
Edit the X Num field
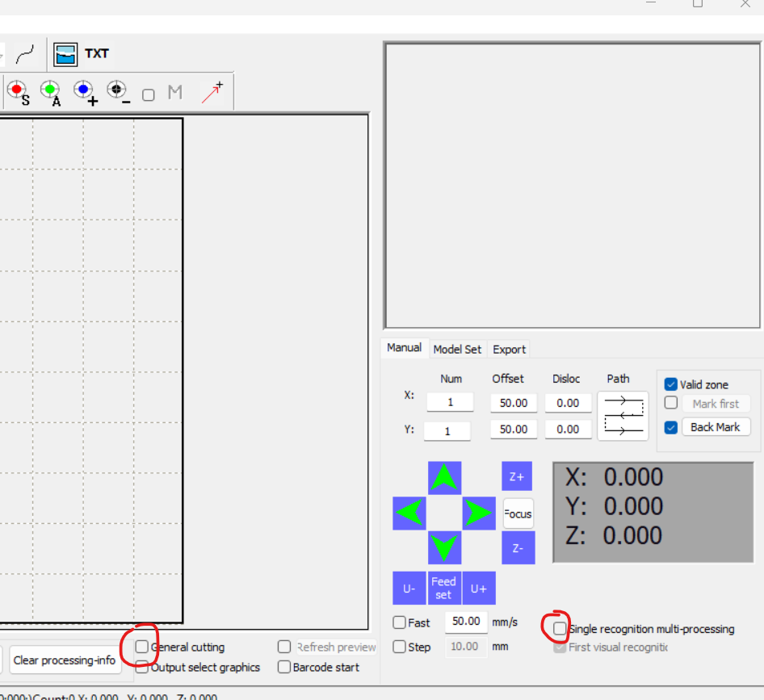450,402
